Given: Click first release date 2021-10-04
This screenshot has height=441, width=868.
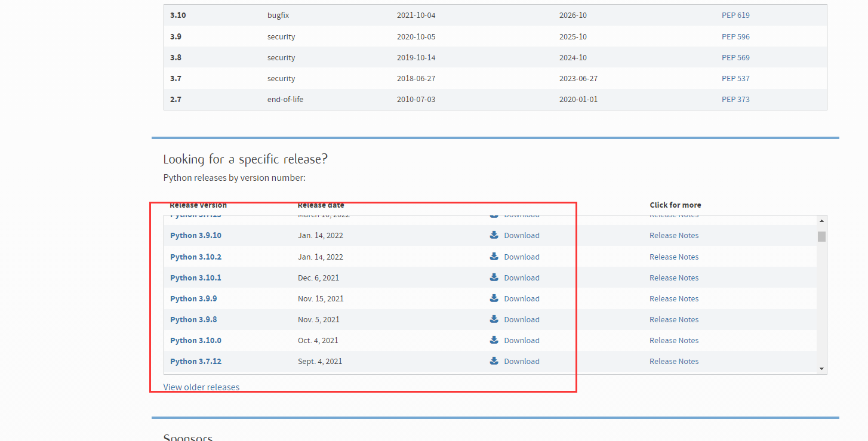Looking at the screenshot, I should (x=416, y=16).
